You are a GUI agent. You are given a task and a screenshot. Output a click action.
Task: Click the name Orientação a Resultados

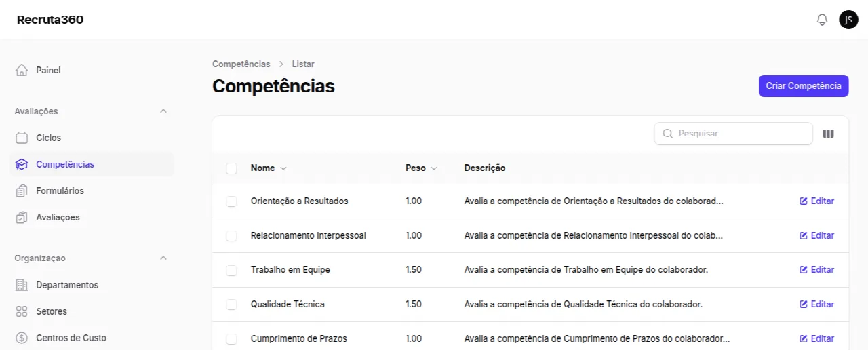coord(300,201)
